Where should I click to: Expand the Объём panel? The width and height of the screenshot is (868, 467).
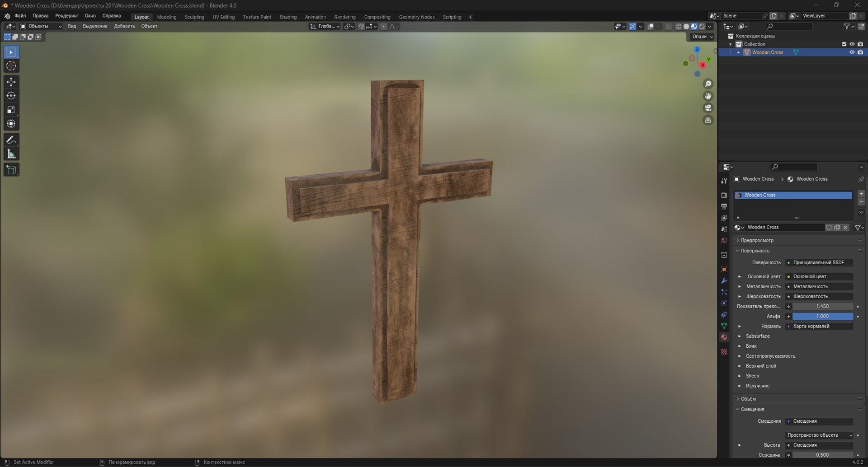(748, 399)
